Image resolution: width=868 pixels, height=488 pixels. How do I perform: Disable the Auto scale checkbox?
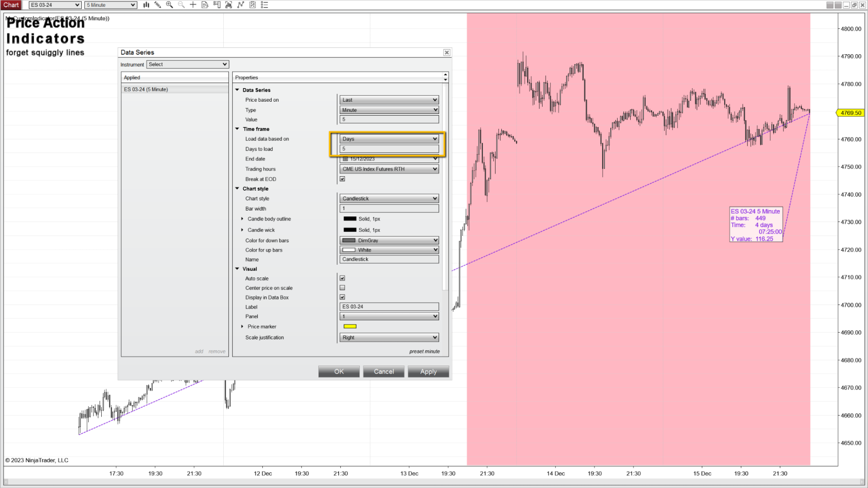[x=342, y=278]
